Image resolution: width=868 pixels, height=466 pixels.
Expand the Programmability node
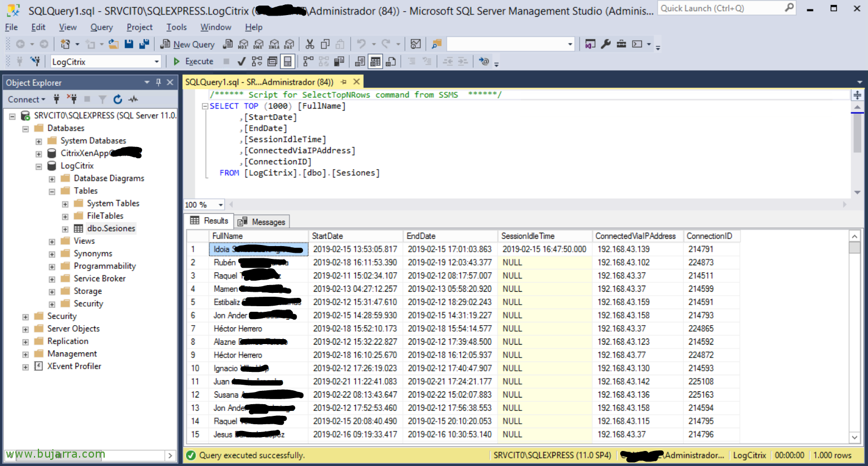52,267
